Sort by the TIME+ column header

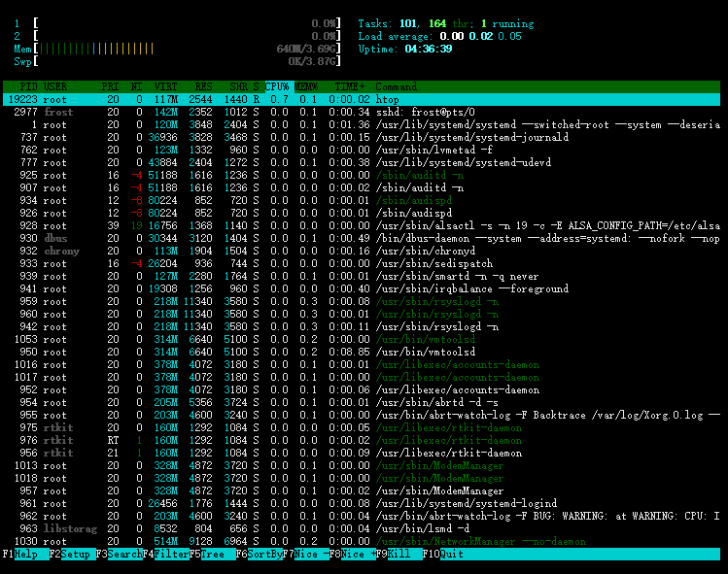(350, 86)
